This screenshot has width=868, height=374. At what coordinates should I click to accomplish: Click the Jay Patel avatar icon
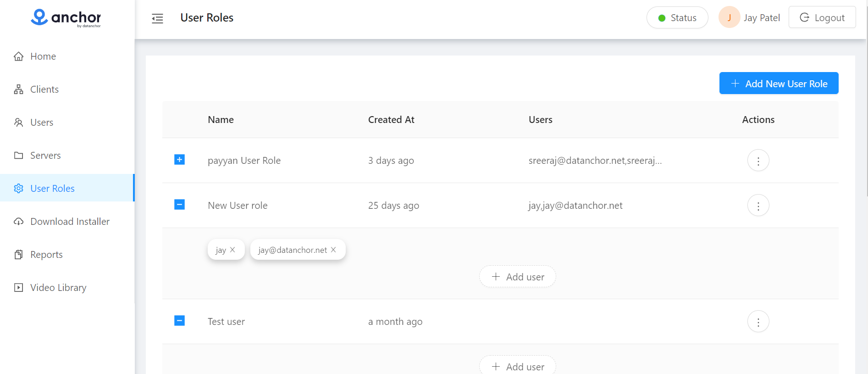tap(729, 17)
